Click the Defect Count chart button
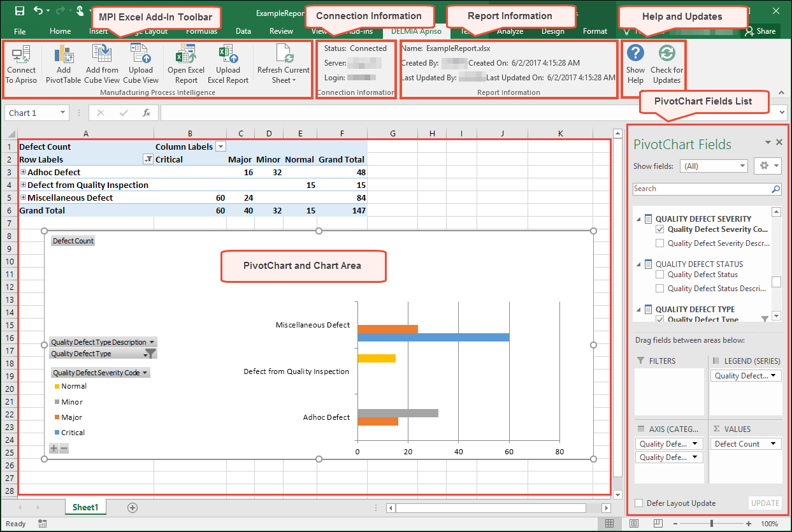Image resolution: width=792 pixels, height=532 pixels. pyautogui.click(x=73, y=241)
